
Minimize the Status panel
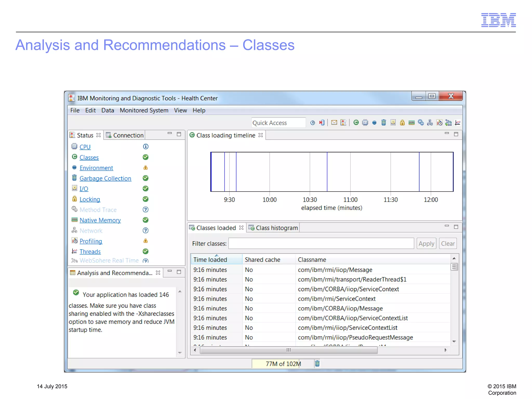(170, 133)
